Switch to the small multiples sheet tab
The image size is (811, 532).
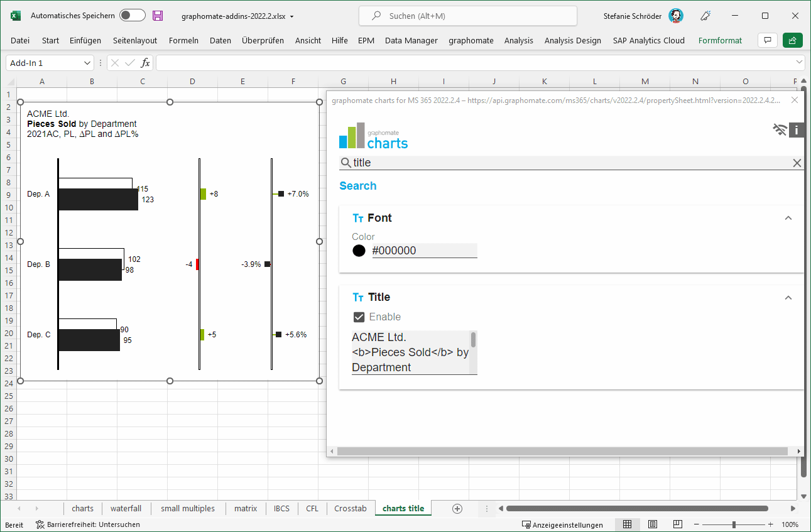point(188,509)
